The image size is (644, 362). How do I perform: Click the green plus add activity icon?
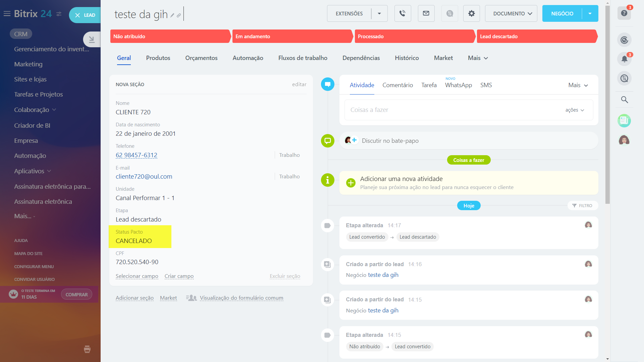351,183
